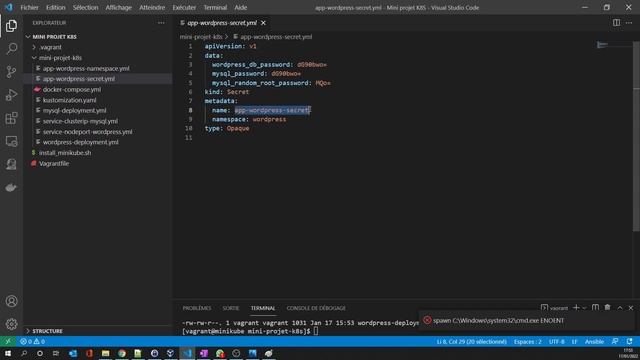Open wordpress-deployment.yml file
Viewport: 640px width, 360px height.
coord(80,142)
